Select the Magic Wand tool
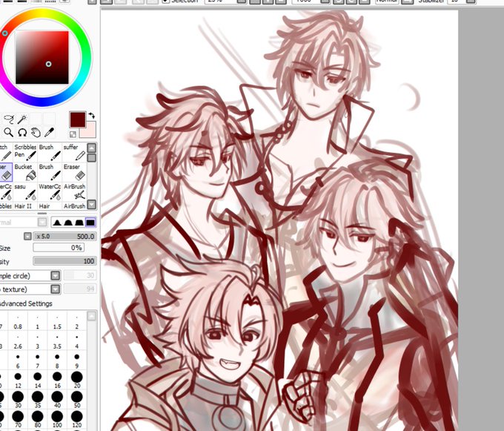504x431 pixels. pyautogui.click(x=22, y=119)
